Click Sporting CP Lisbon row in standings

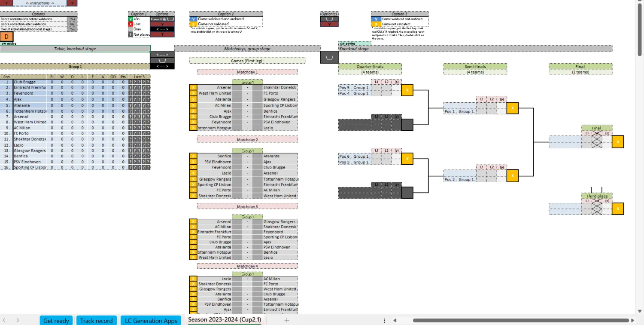pyautogui.click(x=75, y=167)
